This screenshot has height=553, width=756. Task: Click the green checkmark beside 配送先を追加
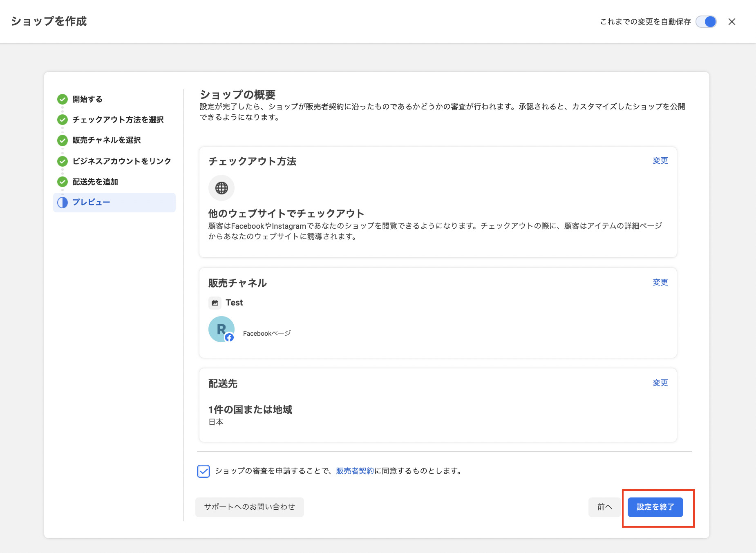tap(63, 182)
